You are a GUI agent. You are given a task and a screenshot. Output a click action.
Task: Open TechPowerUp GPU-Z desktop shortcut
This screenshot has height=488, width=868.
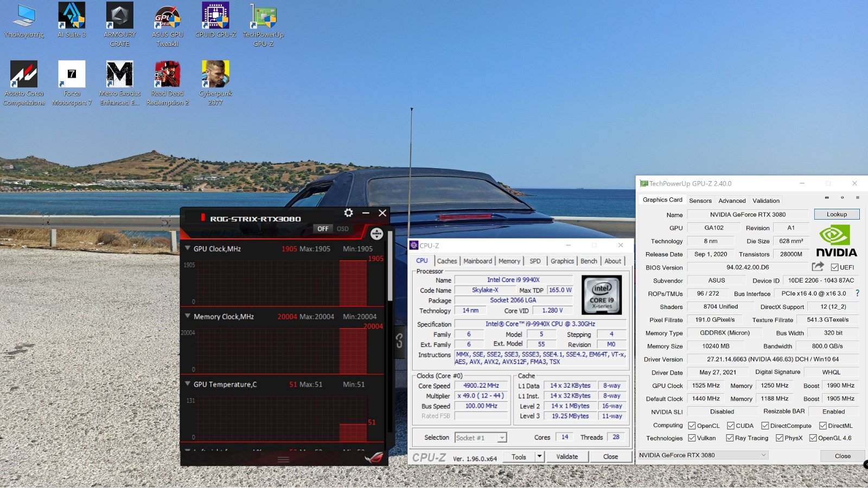click(x=263, y=25)
